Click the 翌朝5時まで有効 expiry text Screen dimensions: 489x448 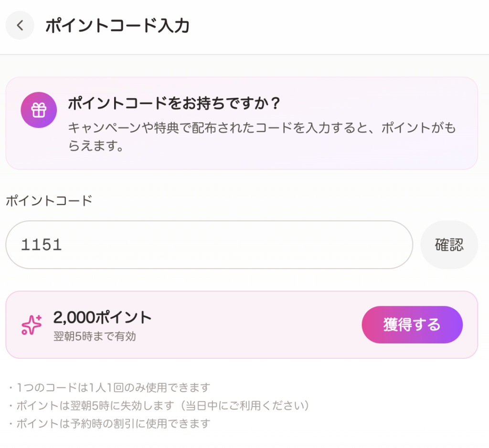point(95,337)
